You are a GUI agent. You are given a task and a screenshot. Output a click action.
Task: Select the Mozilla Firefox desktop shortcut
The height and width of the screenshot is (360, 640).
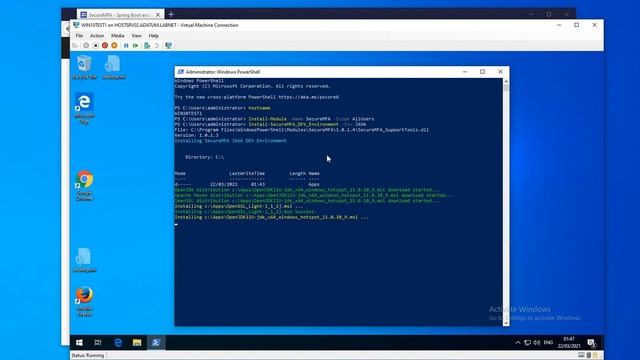84,302
